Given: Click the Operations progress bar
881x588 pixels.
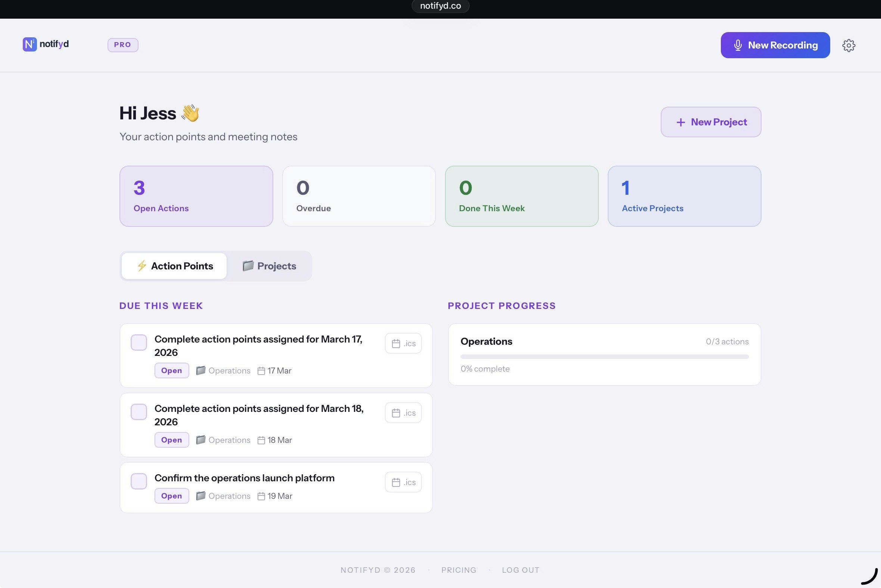Looking at the screenshot, I should click(x=604, y=357).
